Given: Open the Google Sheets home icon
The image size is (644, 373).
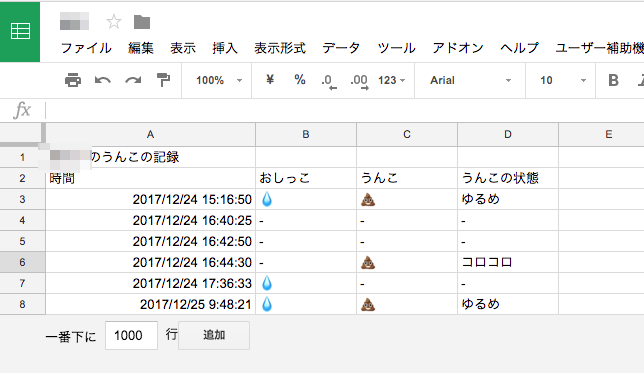Looking at the screenshot, I should (20, 32).
